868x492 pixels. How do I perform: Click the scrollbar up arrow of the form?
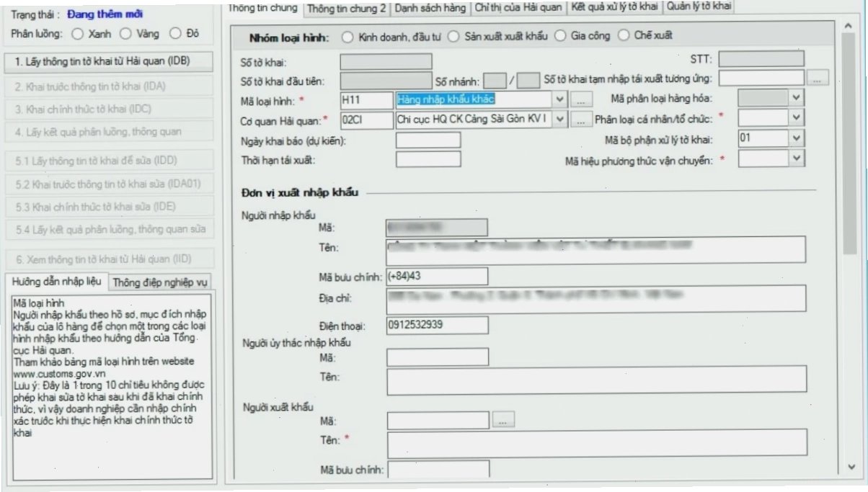tap(848, 27)
